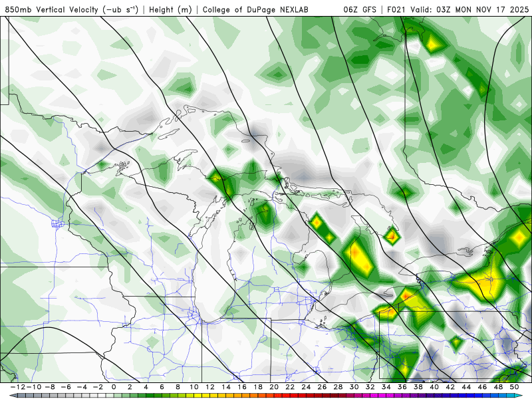Click the '22' legend value

click(x=290, y=387)
